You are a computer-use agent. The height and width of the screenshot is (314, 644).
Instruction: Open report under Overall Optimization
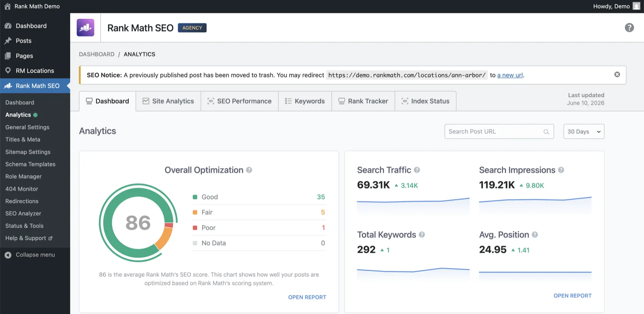307,297
